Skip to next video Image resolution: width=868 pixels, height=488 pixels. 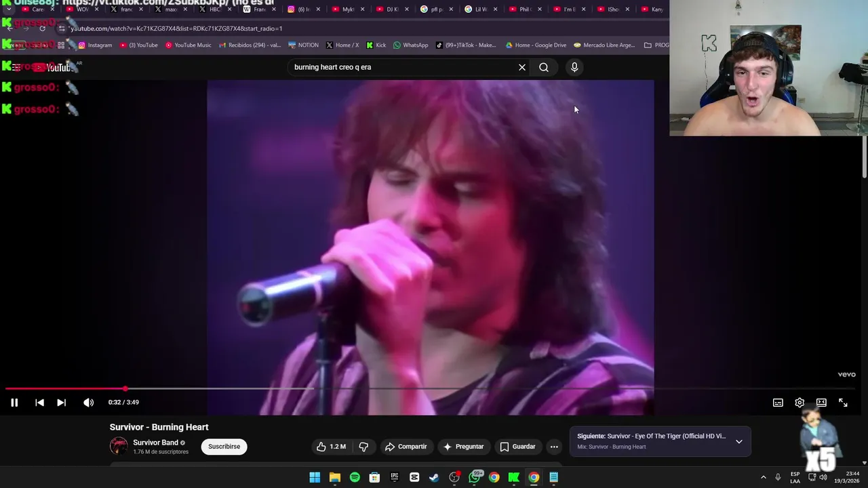pyautogui.click(x=61, y=403)
